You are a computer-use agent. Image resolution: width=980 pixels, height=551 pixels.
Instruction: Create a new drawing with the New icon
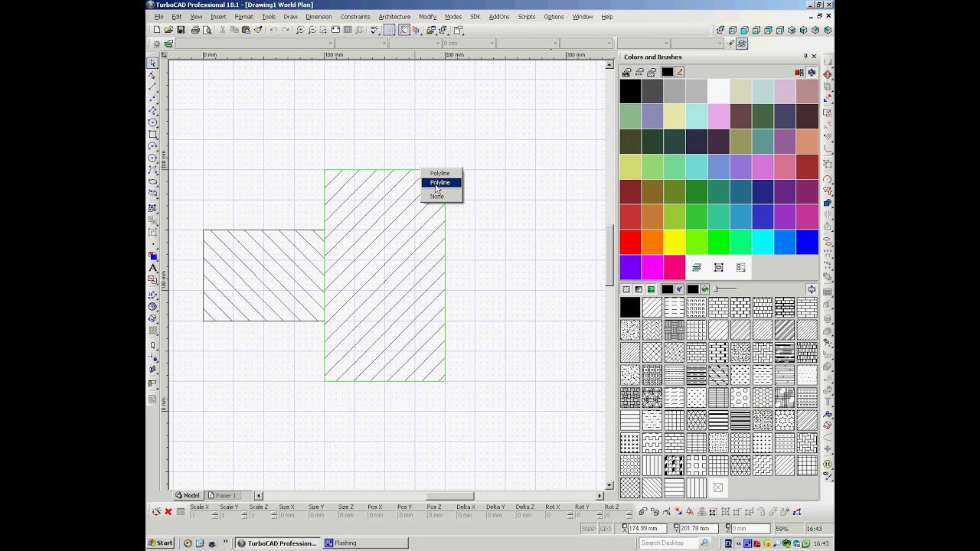pyautogui.click(x=157, y=30)
